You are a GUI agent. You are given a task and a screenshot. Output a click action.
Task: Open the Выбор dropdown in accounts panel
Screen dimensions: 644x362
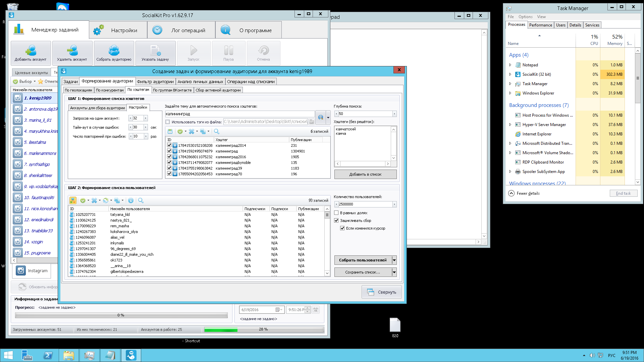(x=24, y=81)
